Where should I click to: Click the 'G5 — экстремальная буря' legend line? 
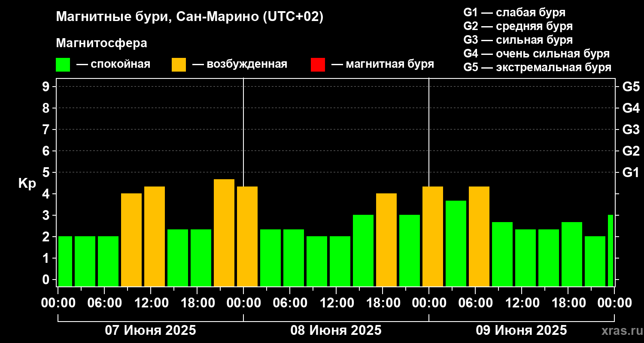pyautogui.click(x=537, y=67)
